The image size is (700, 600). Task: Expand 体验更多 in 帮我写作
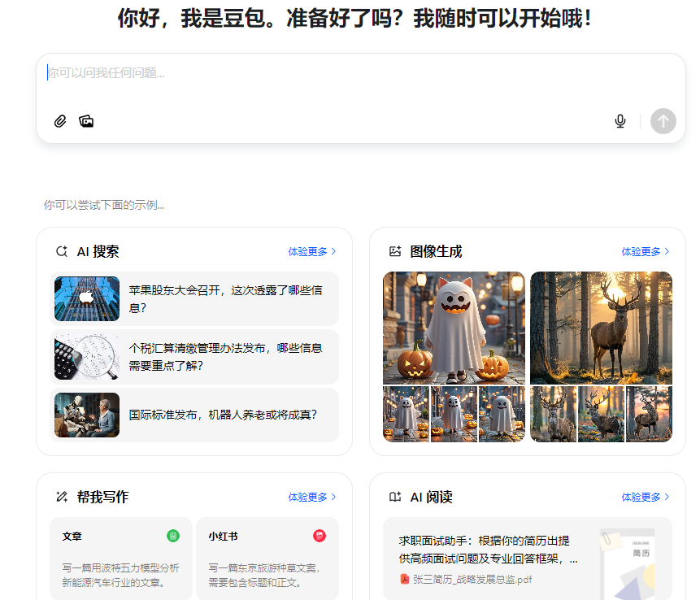click(311, 497)
